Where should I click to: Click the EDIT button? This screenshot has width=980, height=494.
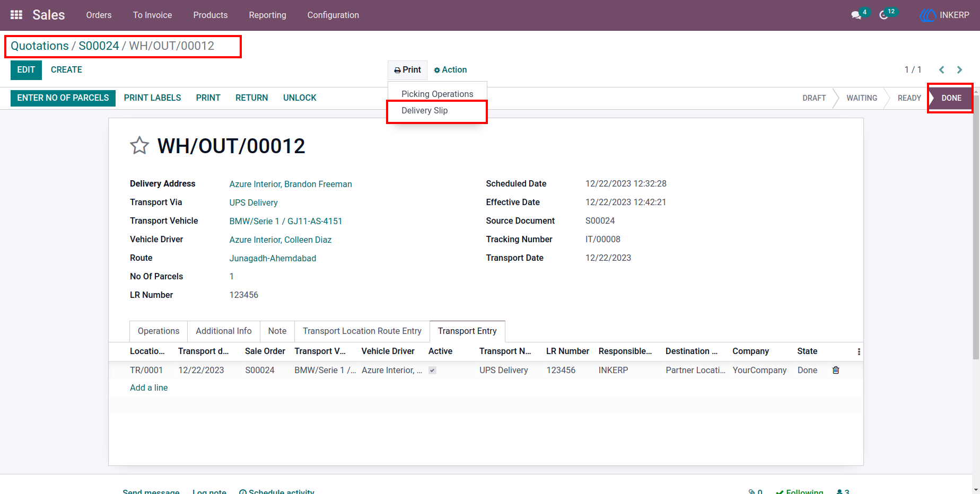coord(26,70)
